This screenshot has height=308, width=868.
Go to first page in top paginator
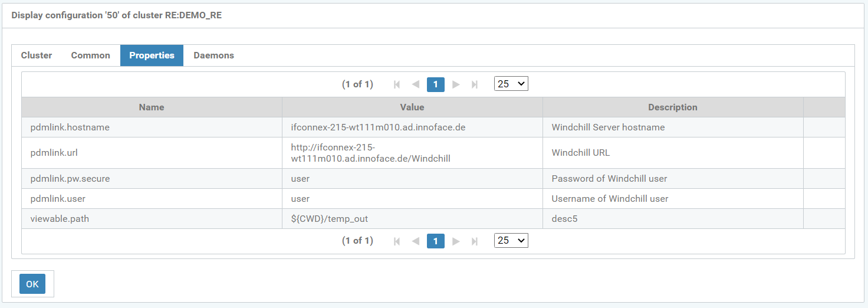[x=397, y=84]
